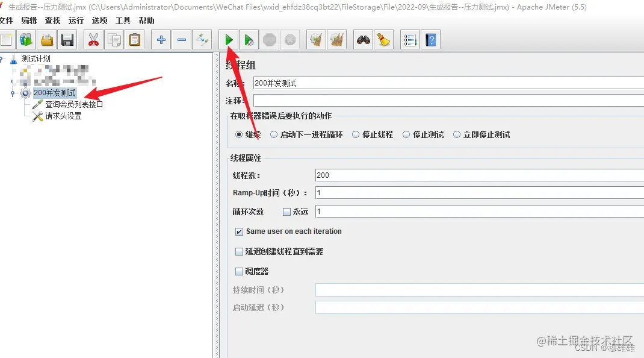Screen dimensions: 644x358
Task: Click the Paste clipboard icon
Action: 134,40
